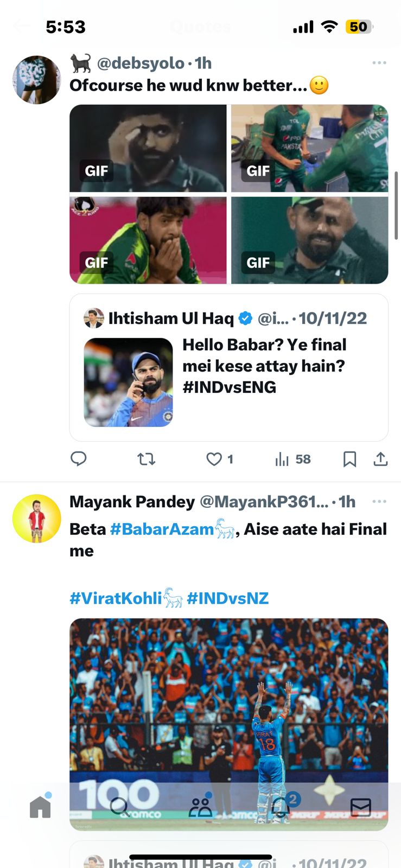The image size is (401, 868).
Task: Open more options for Mayank Pandey tweet
Action: pyautogui.click(x=379, y=501)
